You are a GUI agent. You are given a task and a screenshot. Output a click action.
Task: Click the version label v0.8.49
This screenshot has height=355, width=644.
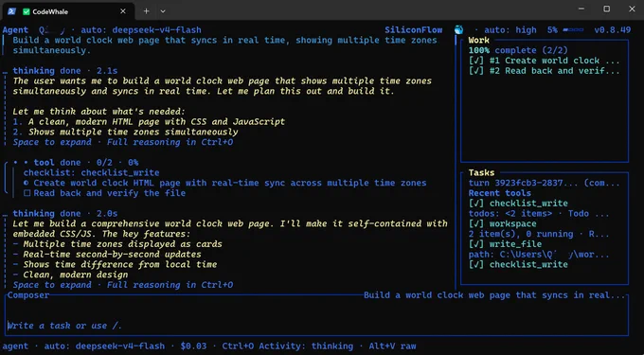click(613, 30)
